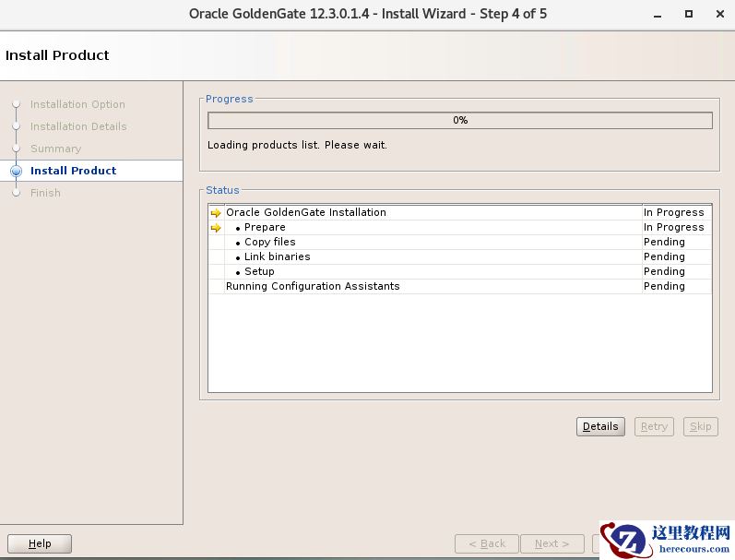The image size is (735, 560).
Task: Click the < Back button
Action: point(487,543)
